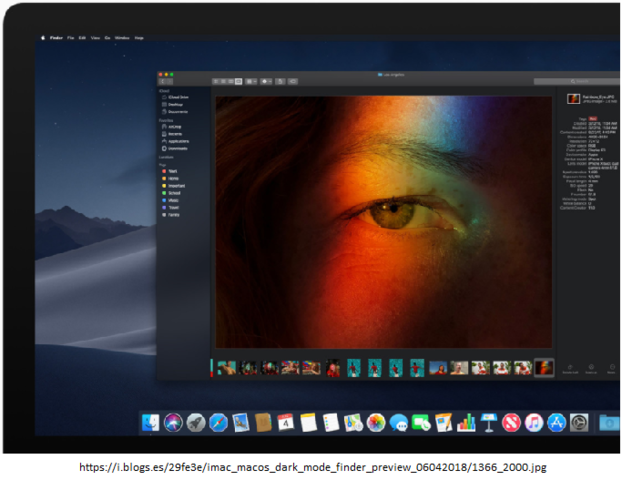Click the More quick action

click(x=612, y=369)
